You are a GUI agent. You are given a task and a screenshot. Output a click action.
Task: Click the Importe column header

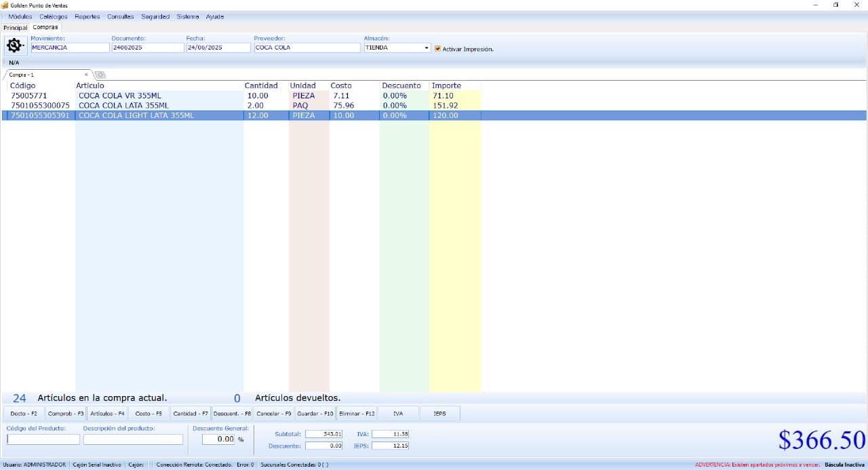pyautogui.click(x=447, y=85)
